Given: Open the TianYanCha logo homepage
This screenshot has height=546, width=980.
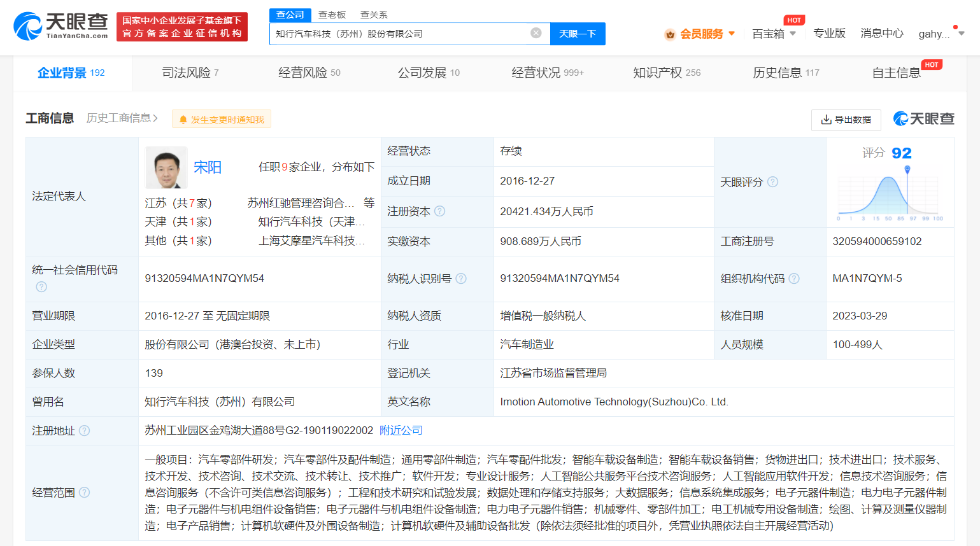Looking at the screenshot, I should tap(60, 26).
